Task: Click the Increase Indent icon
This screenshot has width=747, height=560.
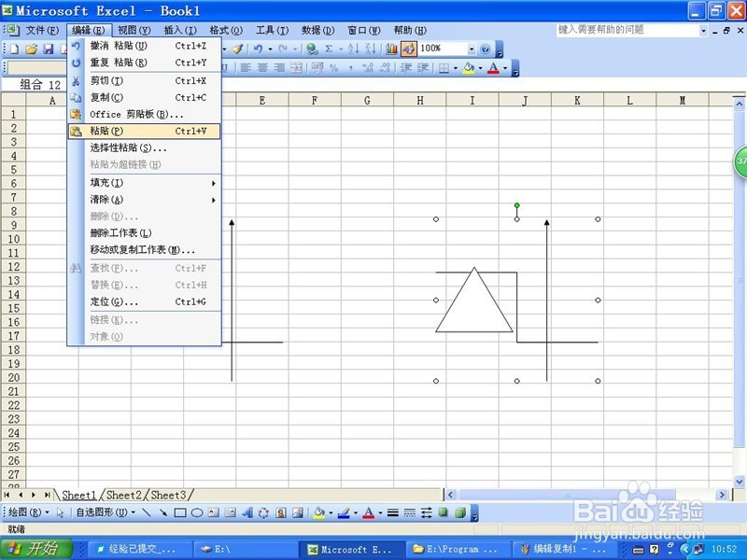Action: click(x=423, y=68)
